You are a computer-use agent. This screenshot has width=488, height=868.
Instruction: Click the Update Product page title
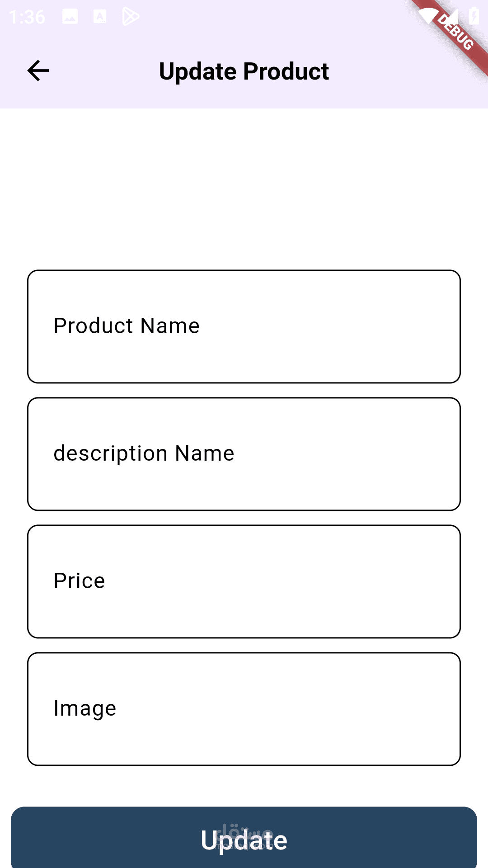(244, 71)
